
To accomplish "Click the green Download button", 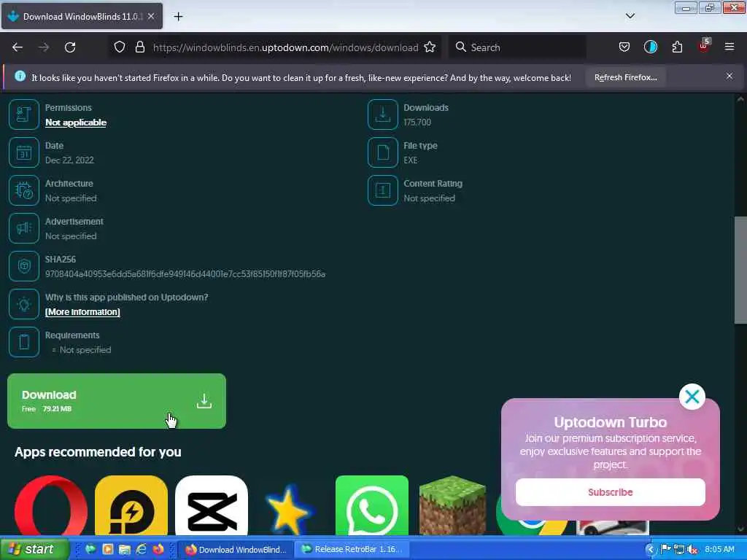I will click(117, 401).
